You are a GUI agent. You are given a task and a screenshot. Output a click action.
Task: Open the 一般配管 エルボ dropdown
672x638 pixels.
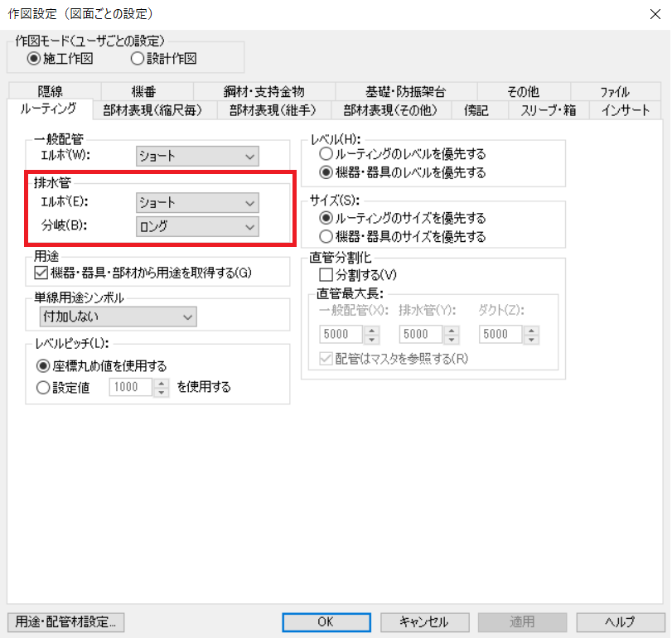(198, 156)
